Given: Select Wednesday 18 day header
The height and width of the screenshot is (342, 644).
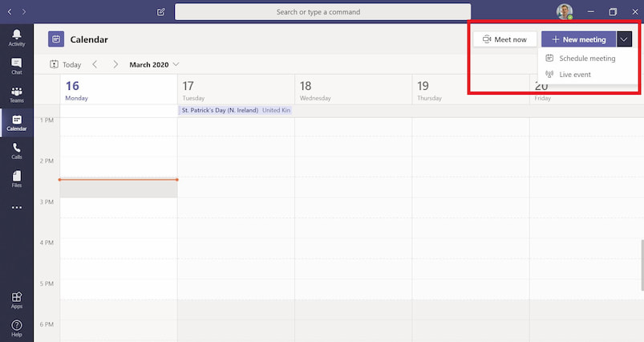Looking at the screenshot, I should 354,90.
